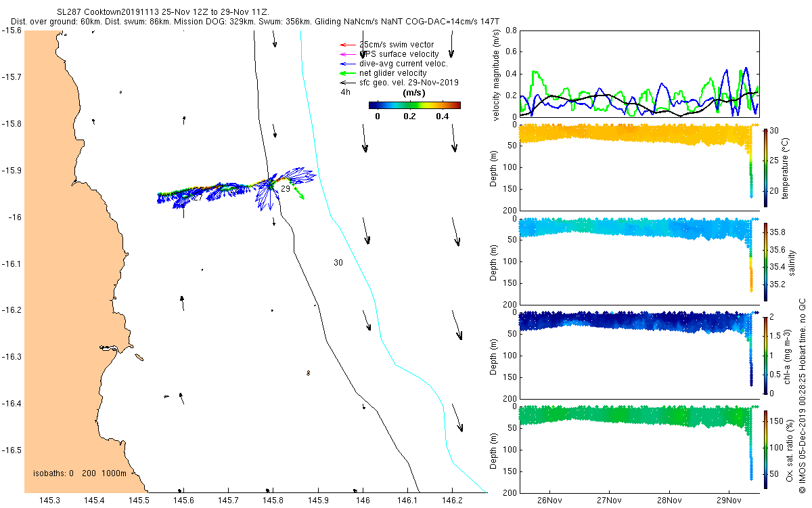Click the -16.1 latitude tick label
This screenshot has height=508, width=812.
click(11, 263)
